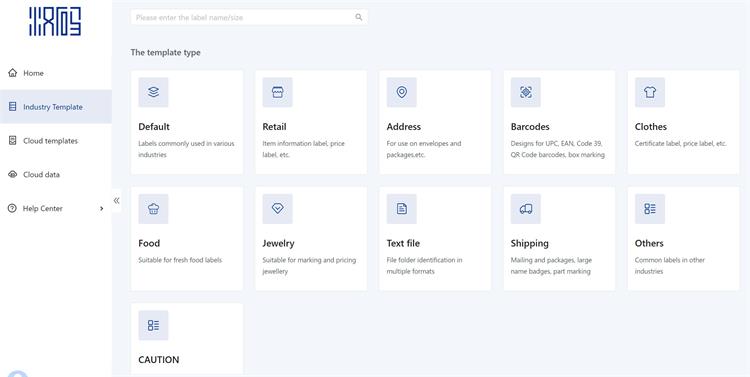750x377 pixels.
Task: Open Cloud templates from the sidebar
Action: tap(56, 141)
